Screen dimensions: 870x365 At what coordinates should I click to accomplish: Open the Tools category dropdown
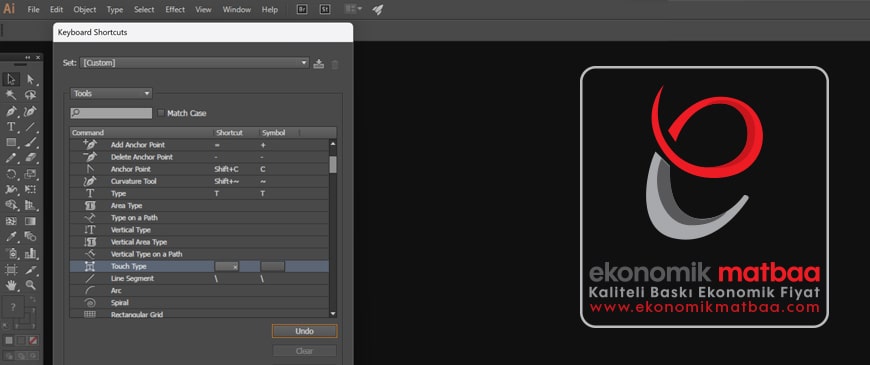(x=112, y=94)
